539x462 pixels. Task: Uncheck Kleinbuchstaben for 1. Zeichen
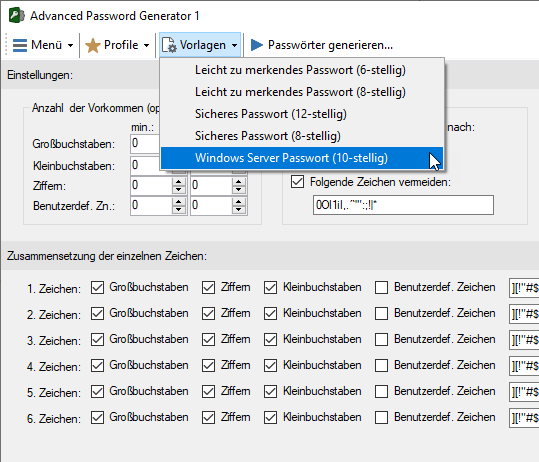point(271,287)
